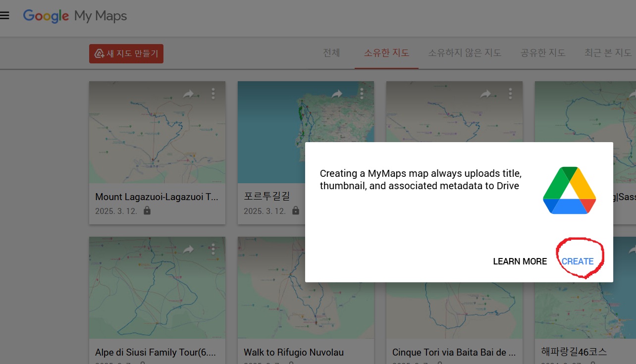The image size is (636, 364).
Task: Go to the 공유한 지도 tab
Action: coord(543,52)
